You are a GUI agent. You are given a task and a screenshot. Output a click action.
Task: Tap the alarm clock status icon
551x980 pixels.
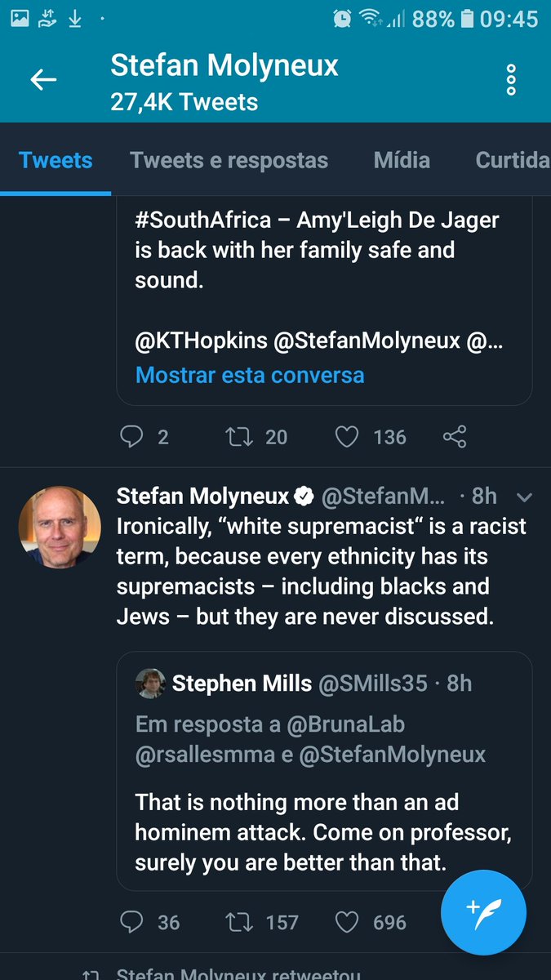[343, 18]
